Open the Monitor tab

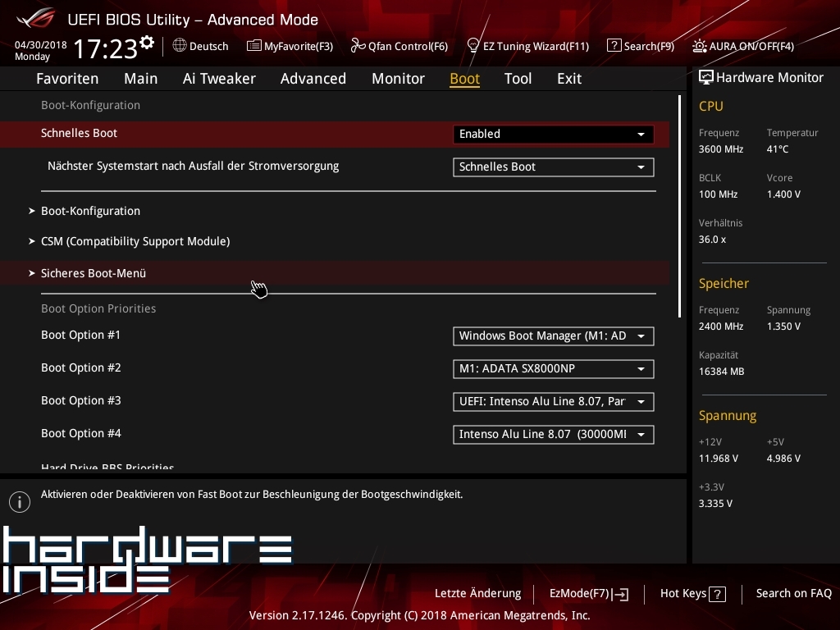pos(398,79)
